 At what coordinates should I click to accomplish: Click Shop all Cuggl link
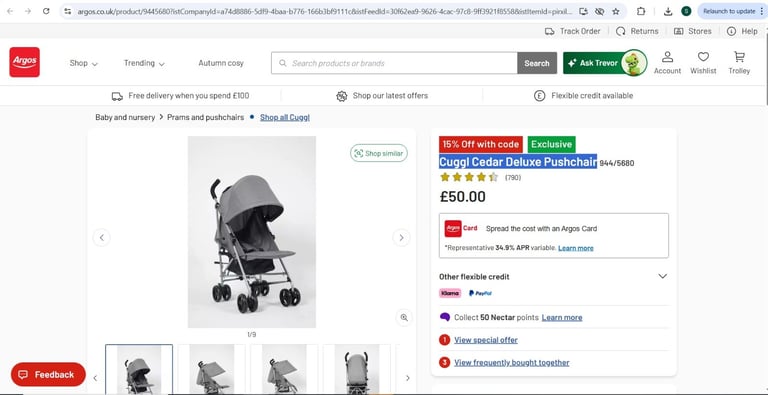tap(285, 117)
